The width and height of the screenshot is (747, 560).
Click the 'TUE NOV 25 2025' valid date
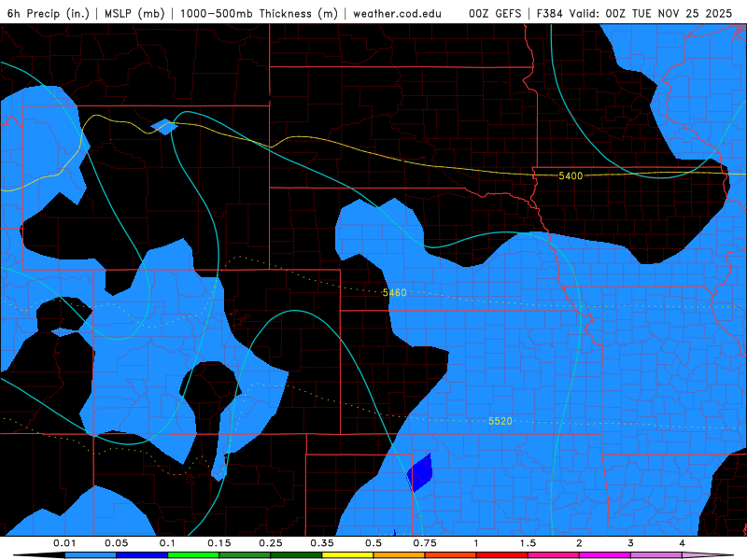[682, 13]
